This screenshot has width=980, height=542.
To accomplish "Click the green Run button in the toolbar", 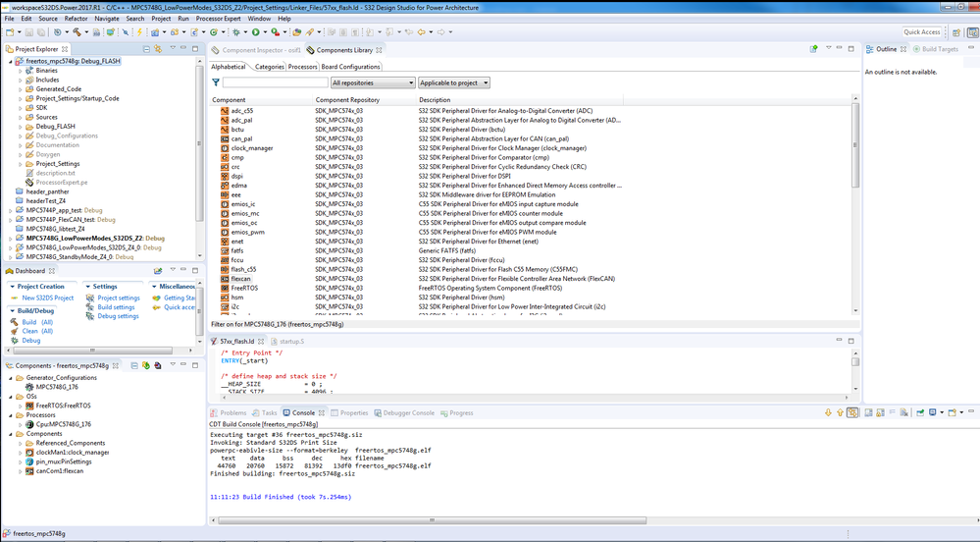I will point(256,32).
